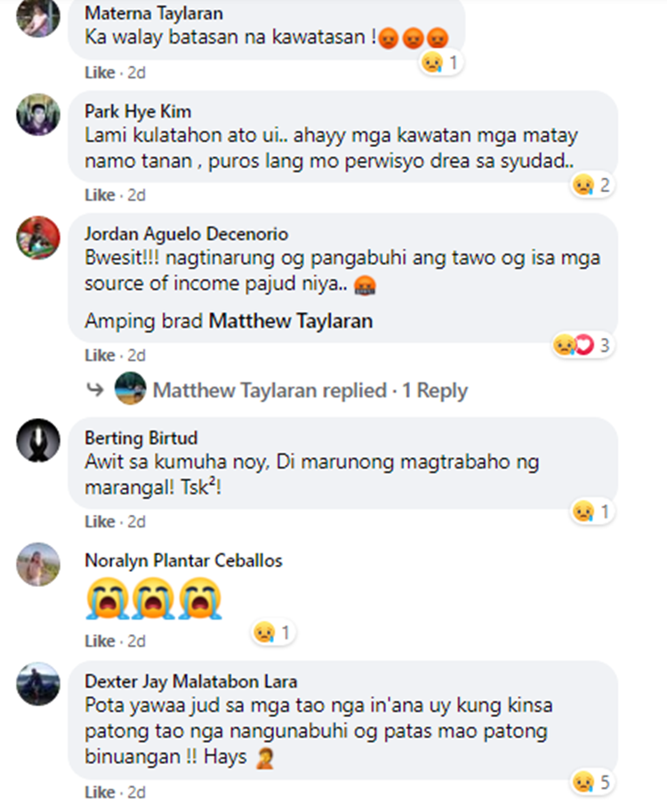Open Jordan Aguelo Decenorio's profile picture
Image resolution: width=667 pixels, height=812 pixels.
pyautogui.click(x=38, y=237)
